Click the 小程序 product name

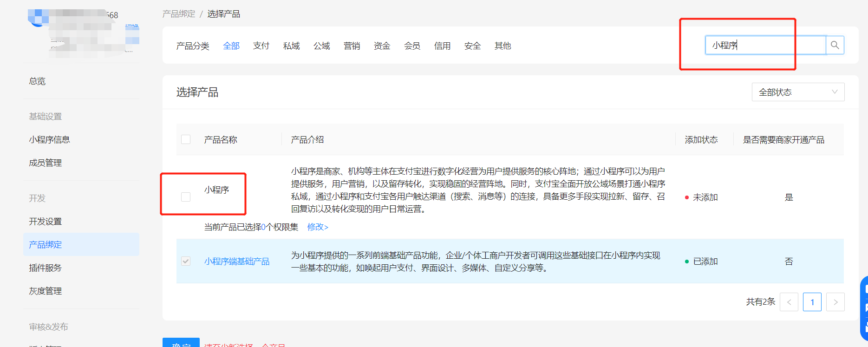[217, 190]
